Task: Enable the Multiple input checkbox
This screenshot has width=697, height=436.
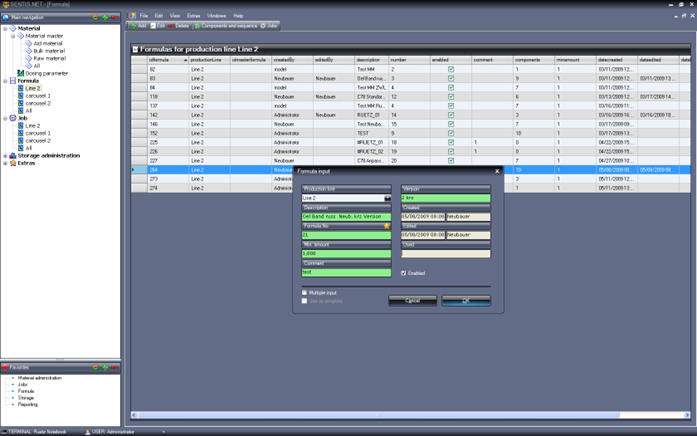Action: point(305,293)
